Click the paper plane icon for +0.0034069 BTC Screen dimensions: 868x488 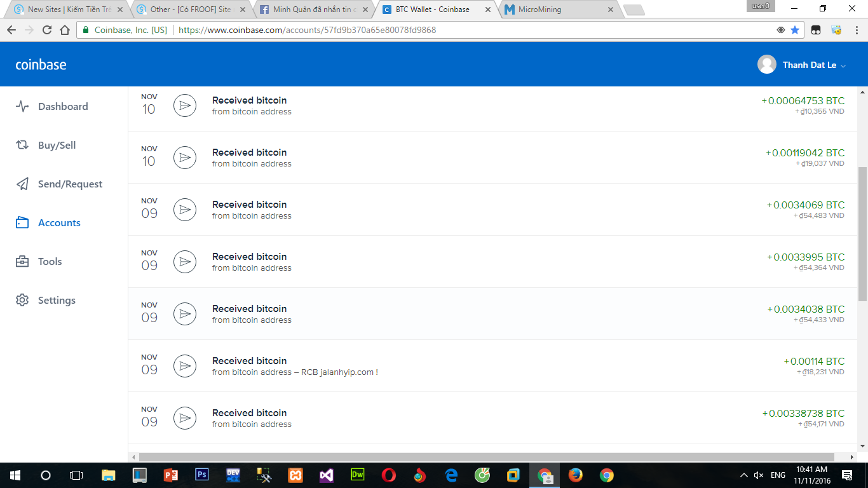point(185,210)
